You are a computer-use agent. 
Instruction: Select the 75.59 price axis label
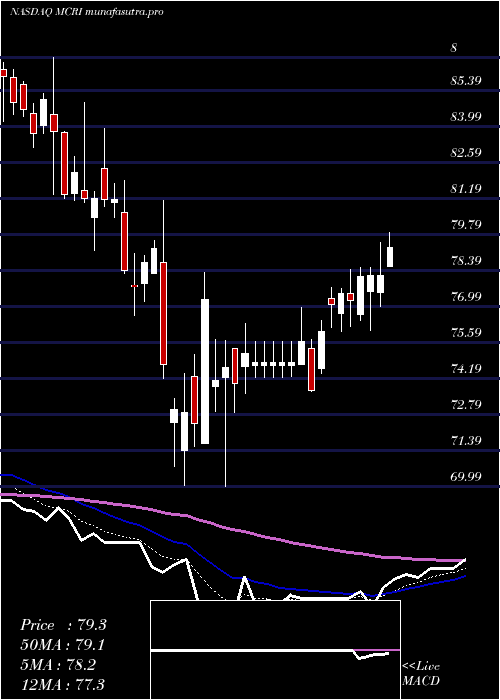point(466,333)
